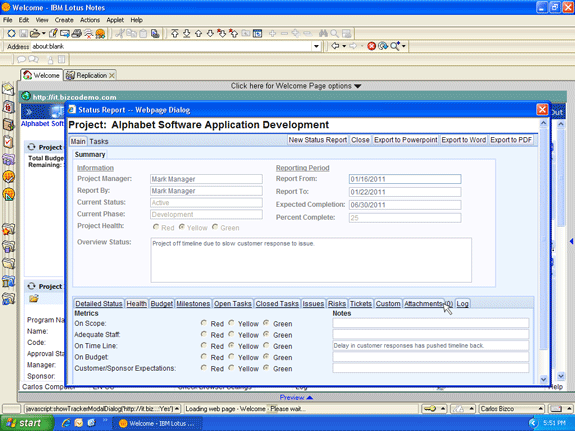Viewport: 575px width, 431px height.
Task: Click the Alphabet Soft link behind dialog
Action: point(42,124)
